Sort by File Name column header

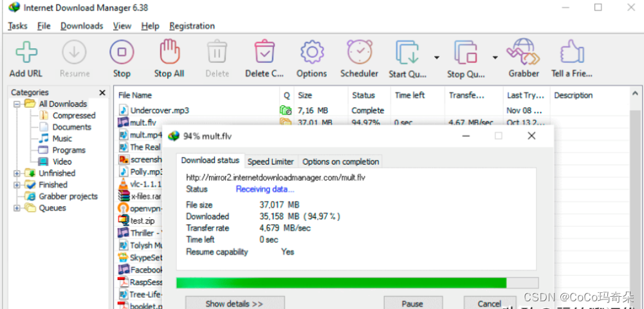pos(197,95)
